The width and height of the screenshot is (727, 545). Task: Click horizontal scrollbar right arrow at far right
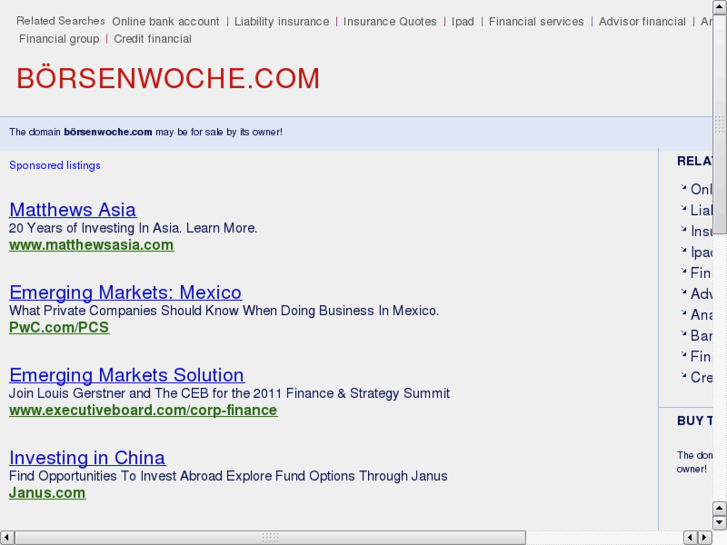(x=705, y=538)
